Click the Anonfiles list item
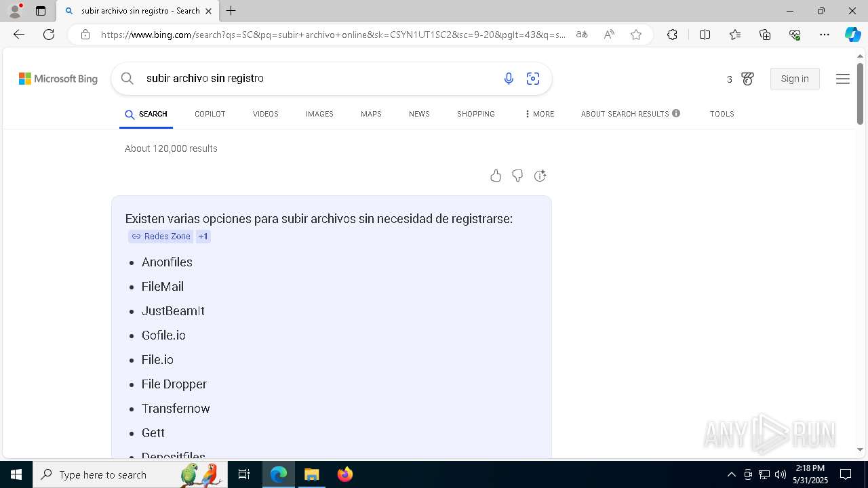The width and height of the screenshot is (868, 488). tap(167, 262)
